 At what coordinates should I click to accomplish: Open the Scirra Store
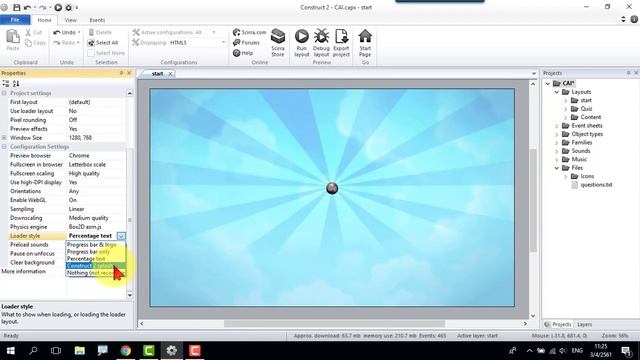pos(278,42)
